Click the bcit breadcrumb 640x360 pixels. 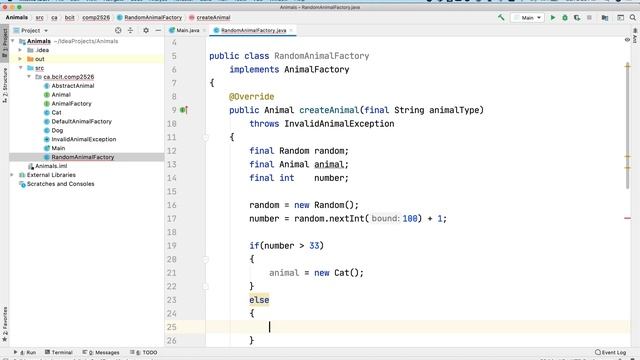pyautogui.click(x=70, y=18)
